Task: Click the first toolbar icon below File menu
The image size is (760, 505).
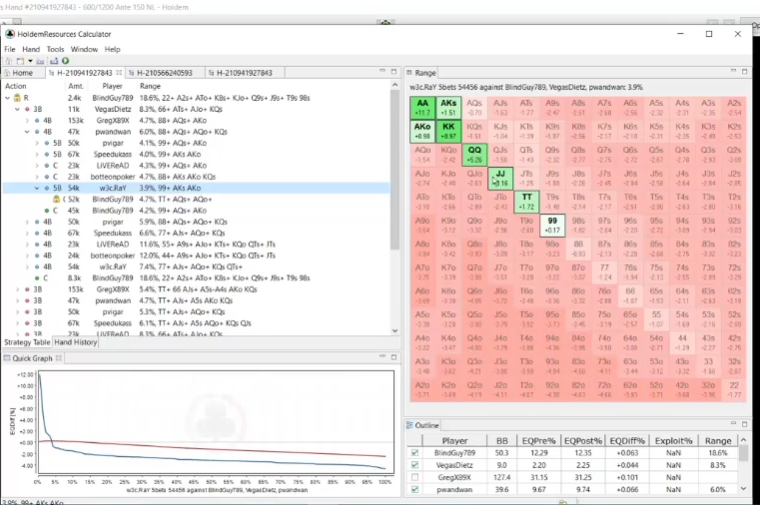Action: (x=9, y=61)
